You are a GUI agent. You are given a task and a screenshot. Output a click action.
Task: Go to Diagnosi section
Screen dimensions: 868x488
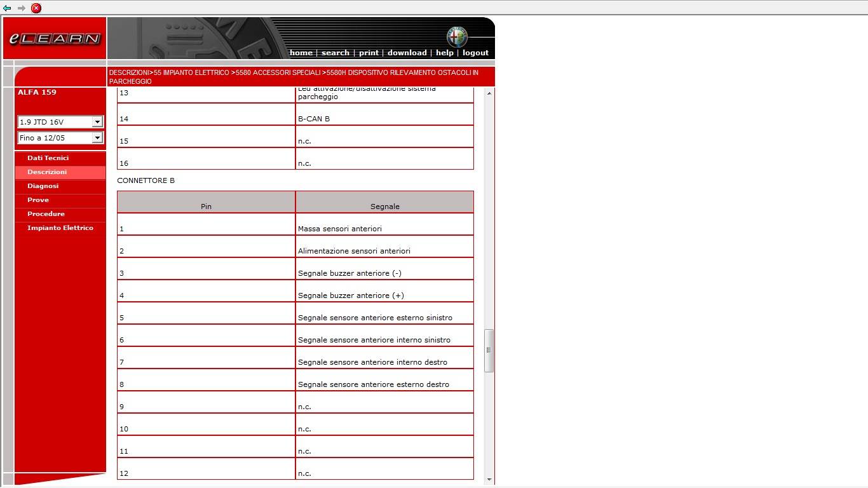click(43, 186)
